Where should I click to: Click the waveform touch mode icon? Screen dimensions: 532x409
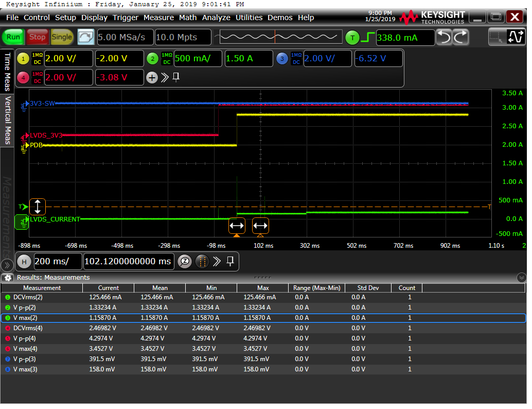[516, 37]
